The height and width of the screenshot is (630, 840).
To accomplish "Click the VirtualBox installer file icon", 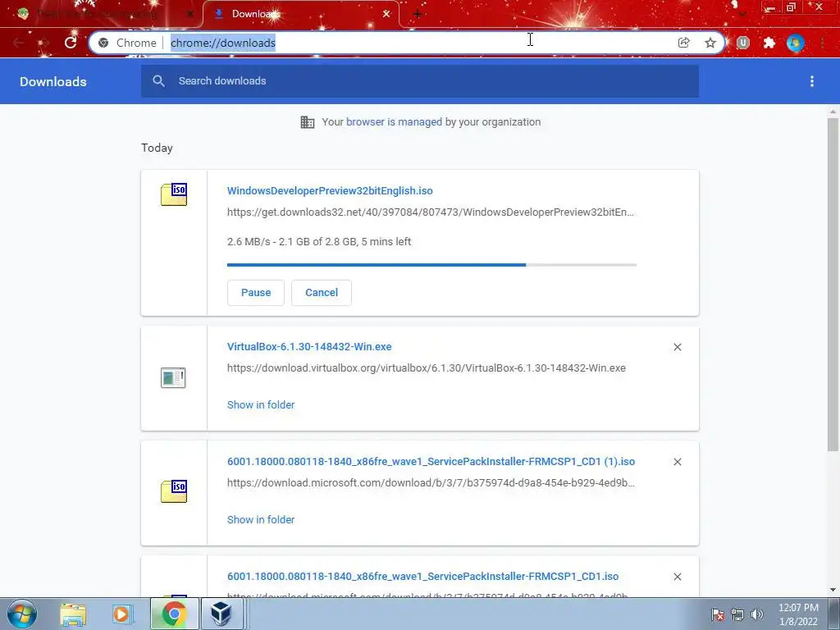I will [x=173, y=377].
